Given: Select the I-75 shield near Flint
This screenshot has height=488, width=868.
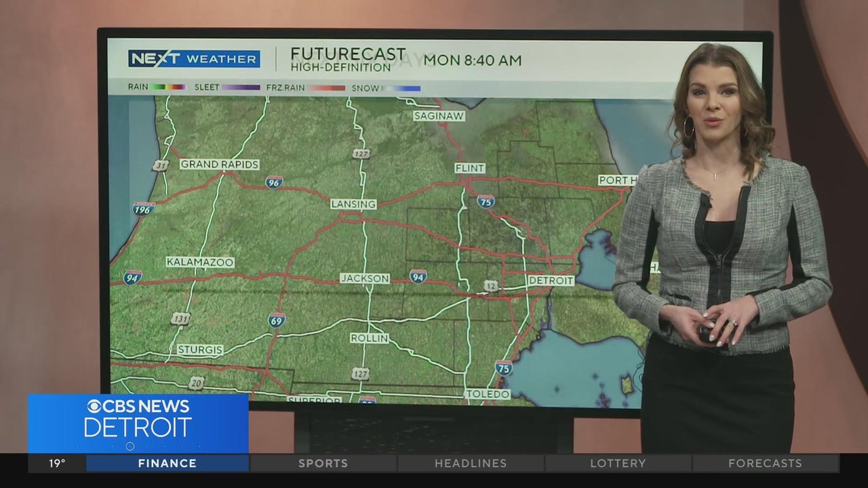Looking at the screenshot, I should click(x=486, y=201).
